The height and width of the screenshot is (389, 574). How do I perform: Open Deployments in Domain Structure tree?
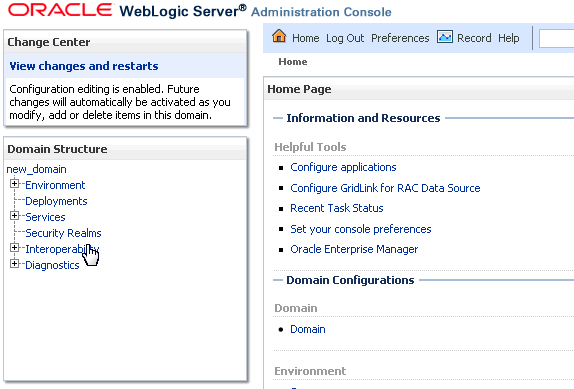pos(56,201)
